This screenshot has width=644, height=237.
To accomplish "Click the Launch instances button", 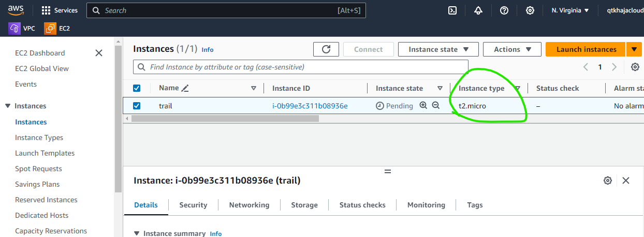I will point(586,49).
